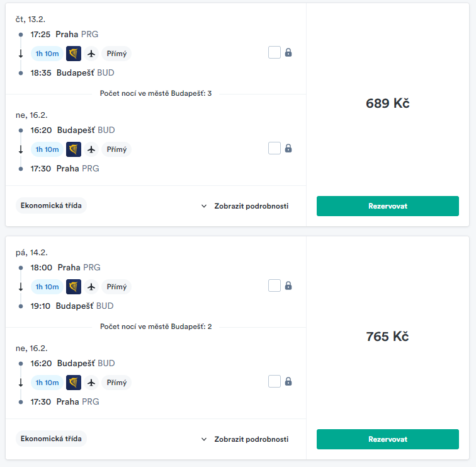The width and height of the screenshot is (476, 467).
Task: Click chevron beside details on 765 Kč offer
Action: coord(204,439)
